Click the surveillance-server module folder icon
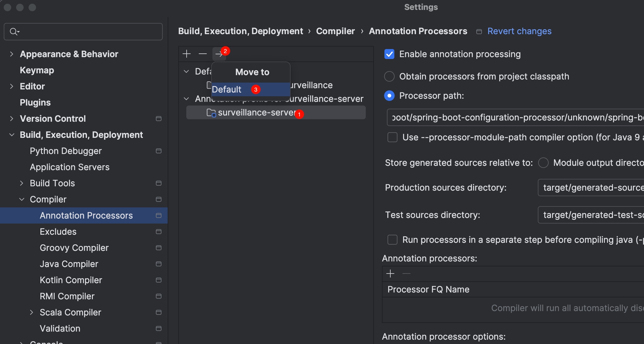Screen dimensions: 644x344 point(211,113)
